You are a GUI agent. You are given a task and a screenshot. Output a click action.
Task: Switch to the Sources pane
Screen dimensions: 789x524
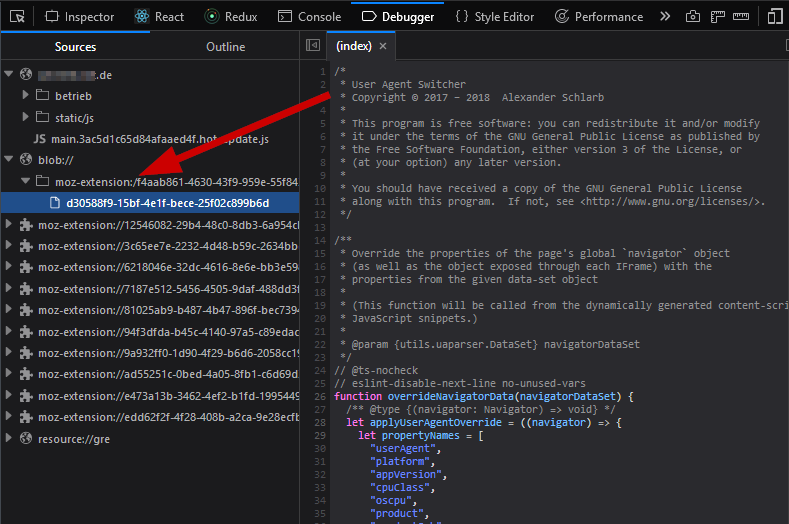tap(75, 47)
